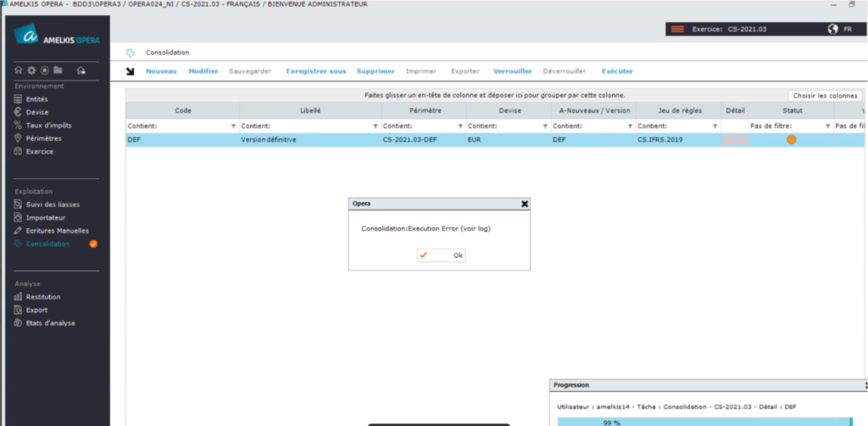
Task: Click the home icon in sidebar toolbar
Action: (19, 70)
